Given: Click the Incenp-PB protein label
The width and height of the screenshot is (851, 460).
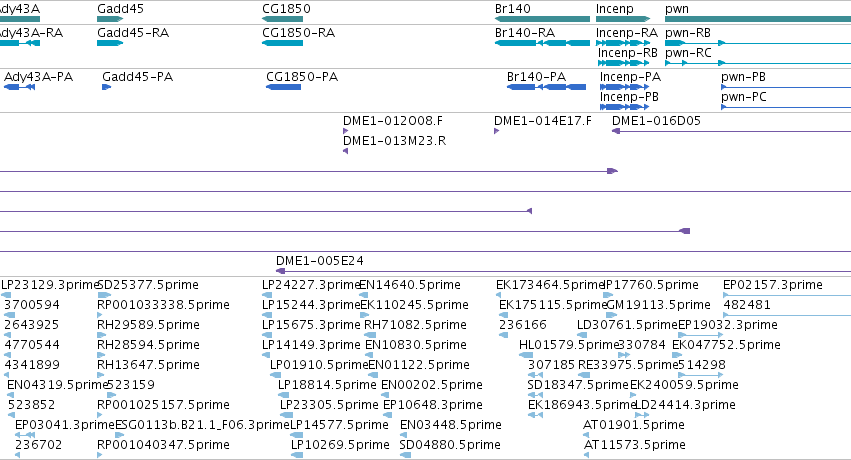Looking at the screenshot, I should pos(629,97).
